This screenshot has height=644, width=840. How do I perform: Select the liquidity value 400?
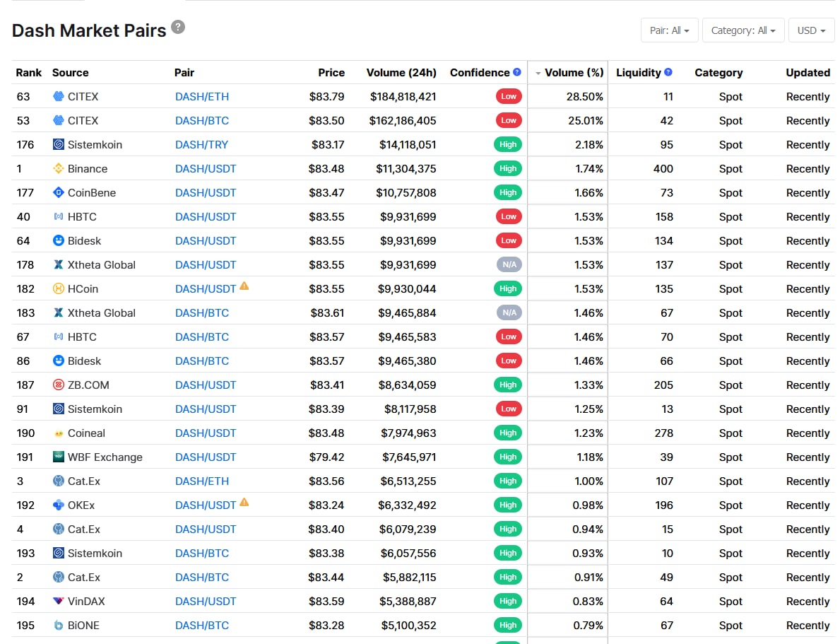coord(663,168)
